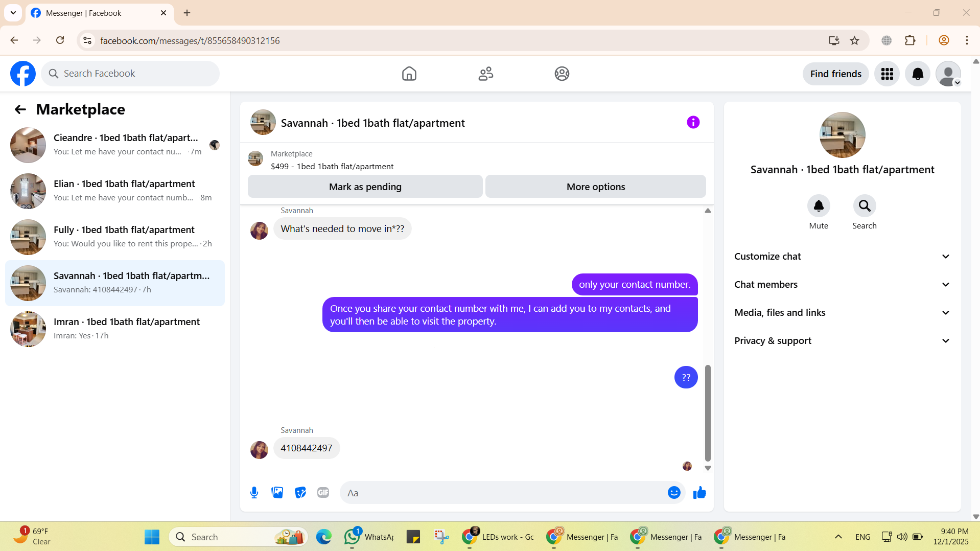This screenshot has height=551, width=980.
Task: Open WhatsApp from the taskbar
Action: [x=369, y=537]
